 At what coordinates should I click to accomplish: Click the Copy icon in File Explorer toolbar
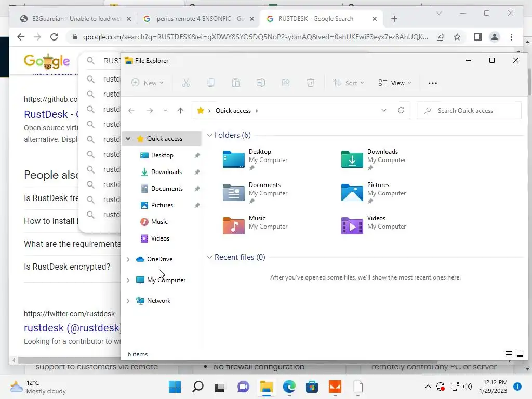pos(211,83)
